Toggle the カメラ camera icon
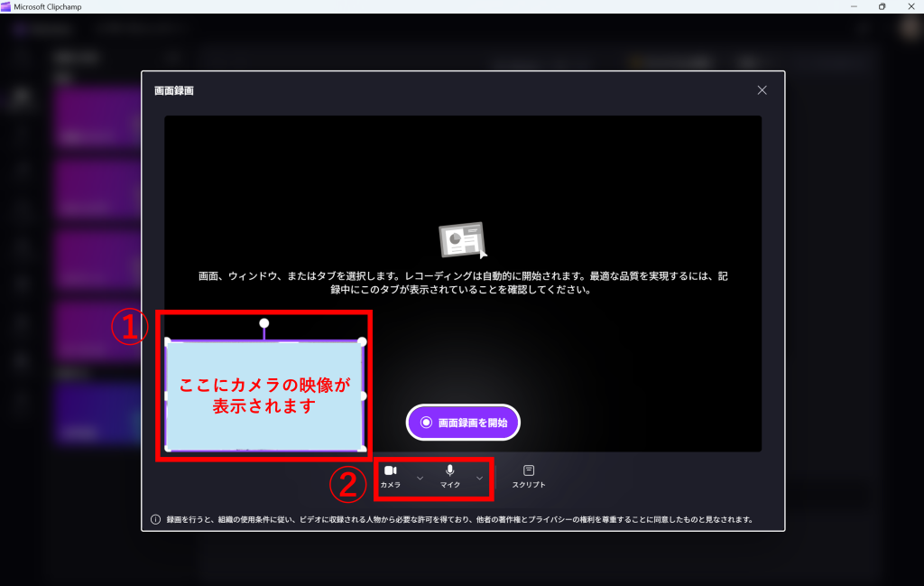This screenshot has width=924, height=586. coord(390,477)
